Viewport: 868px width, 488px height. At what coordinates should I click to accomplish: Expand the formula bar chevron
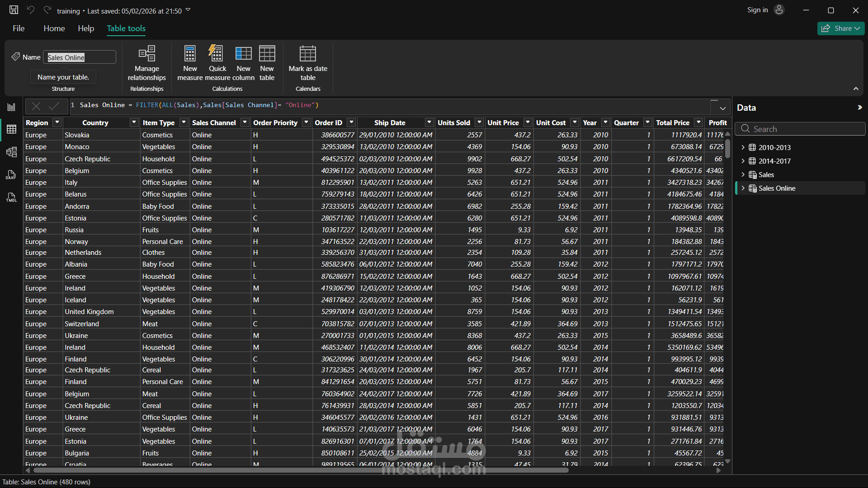pos(722,108)
